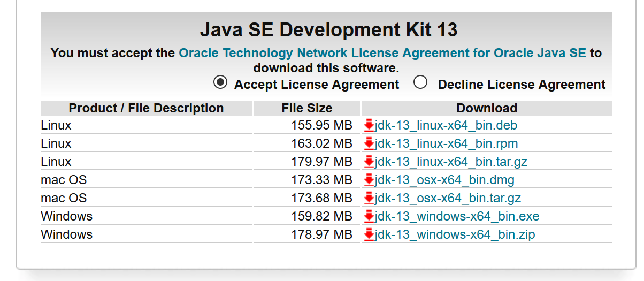Download the jdk-13_linux-x64_bin.rpm file link
This screenshot has height=281, width=644.
pos(446,144)
